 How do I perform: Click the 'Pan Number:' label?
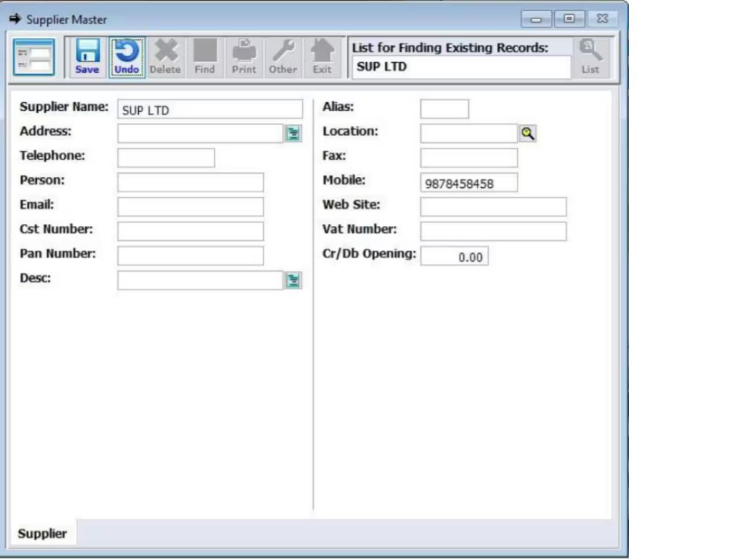pos(58,253)
